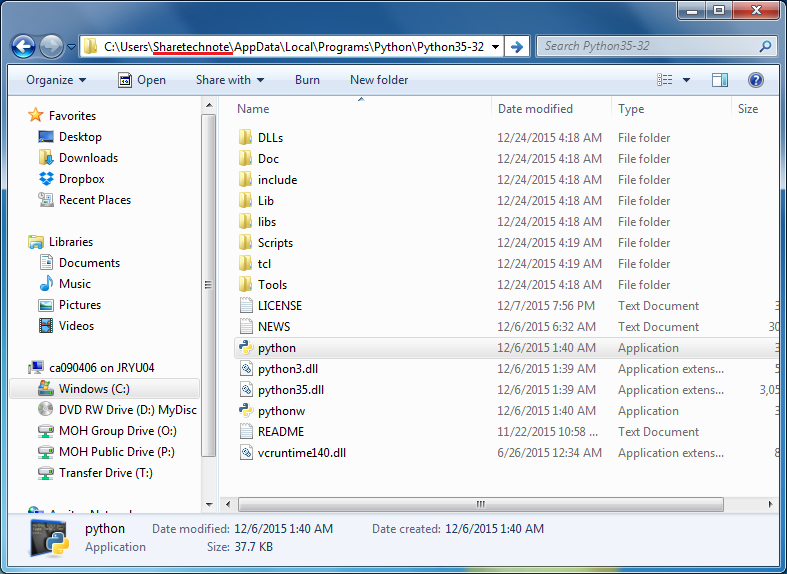Select python35.dll file
Image resolution: width=787 pixels, height=574 pixels.
pos(281,390)
